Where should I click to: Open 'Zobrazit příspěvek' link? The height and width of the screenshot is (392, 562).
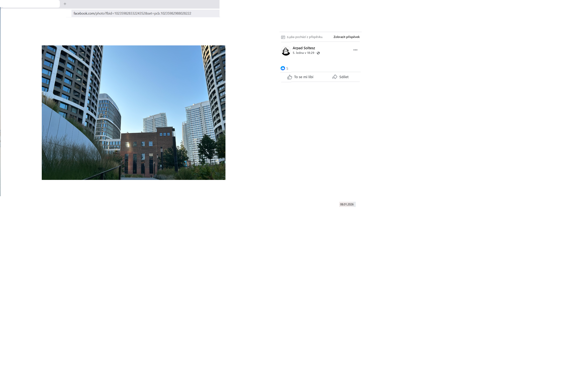click(x=346, y=37)
